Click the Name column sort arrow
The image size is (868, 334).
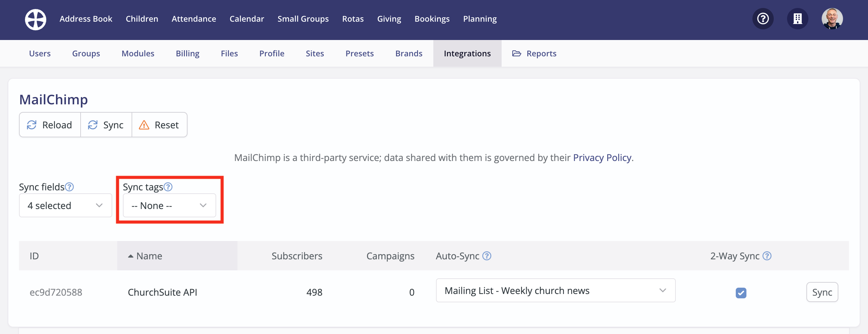click(131, 256)
